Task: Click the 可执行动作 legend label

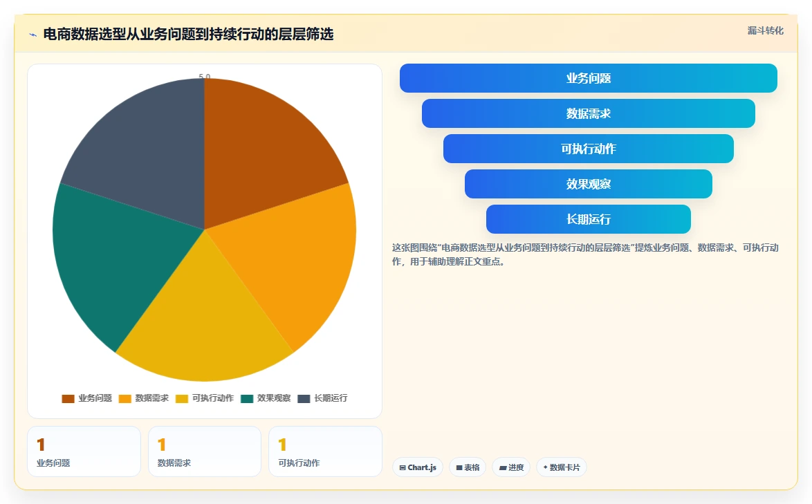Action: 213,398
